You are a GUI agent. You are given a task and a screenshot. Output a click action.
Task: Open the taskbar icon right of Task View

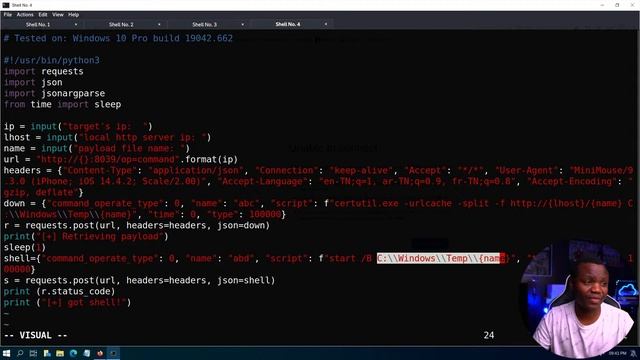(x=47, y=353)
